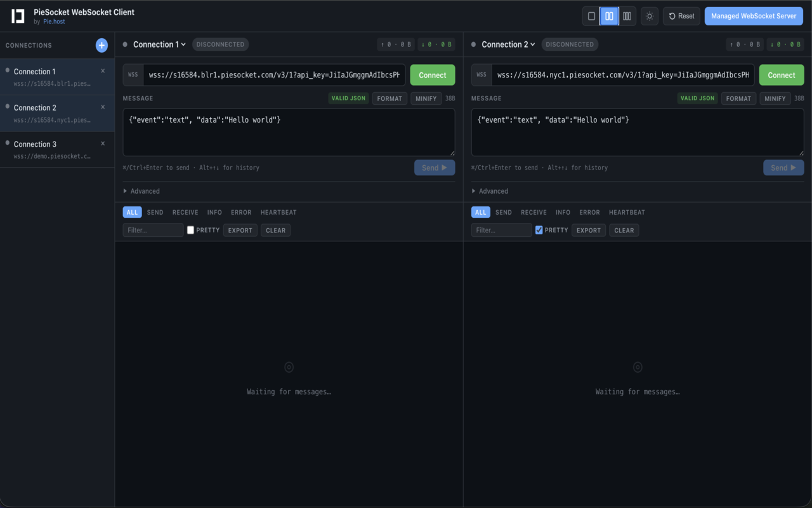Click FORMAT button in Connection 2 pane

738,98
